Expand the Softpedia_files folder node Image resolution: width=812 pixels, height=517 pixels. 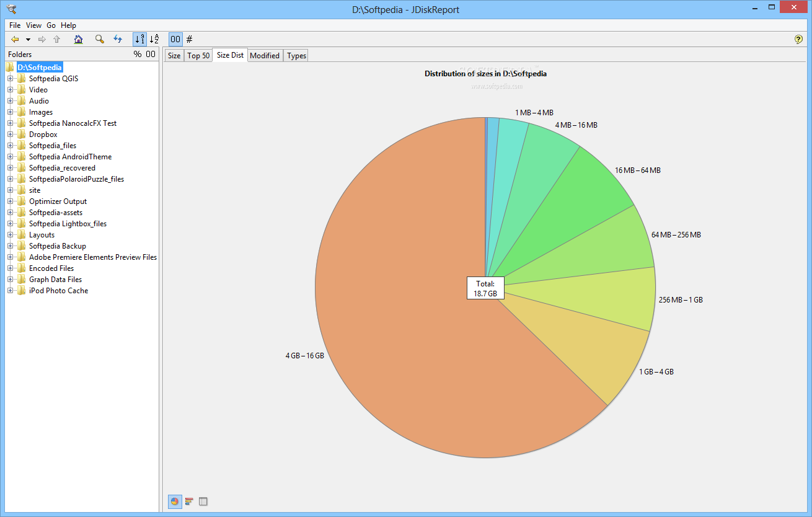pos(10,146)
